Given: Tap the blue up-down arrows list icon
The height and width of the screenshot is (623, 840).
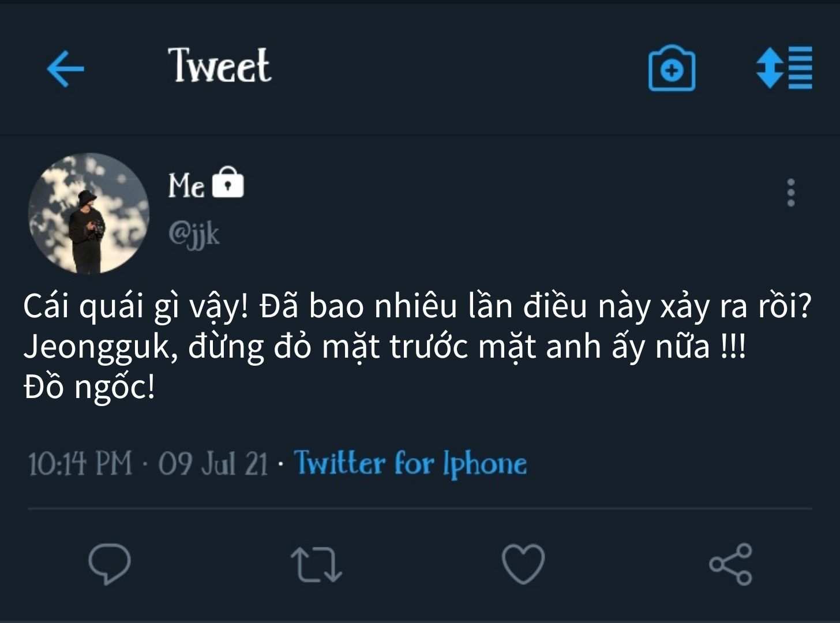Looking at the screenshot, I should (x=784, y=67).
